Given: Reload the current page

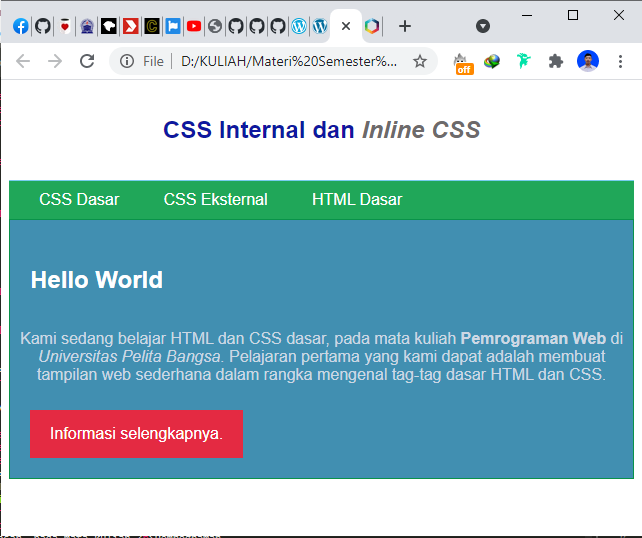Looking at the screenshot, I should tap(87, 61).
